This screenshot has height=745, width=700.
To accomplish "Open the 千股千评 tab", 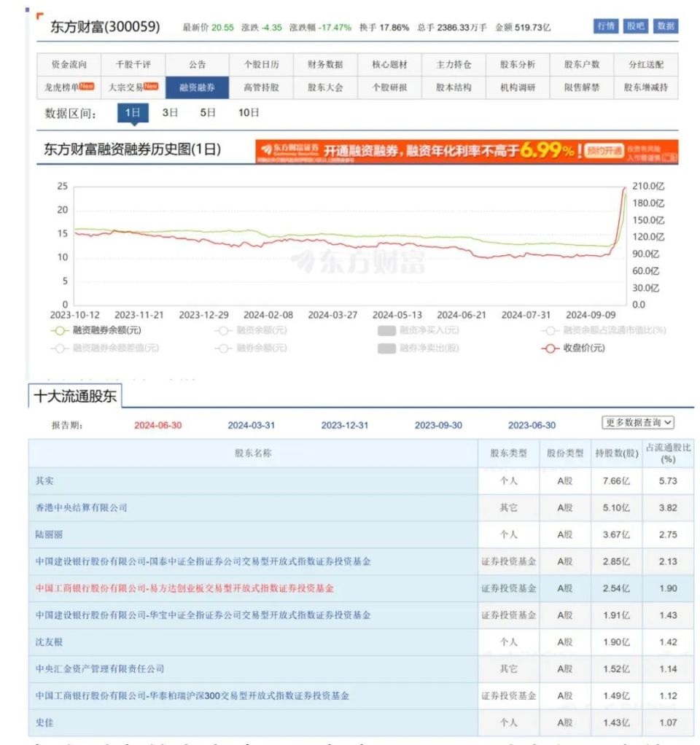I will [x=133, y=65].
